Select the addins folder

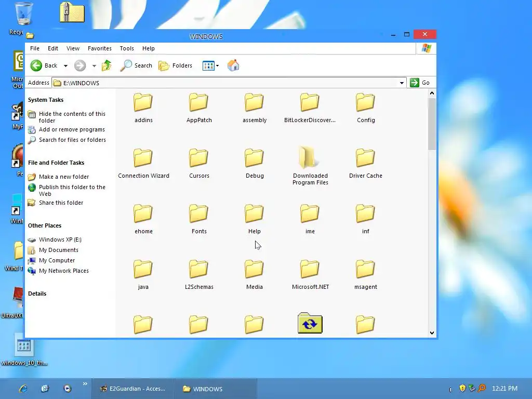click(143, 108)
